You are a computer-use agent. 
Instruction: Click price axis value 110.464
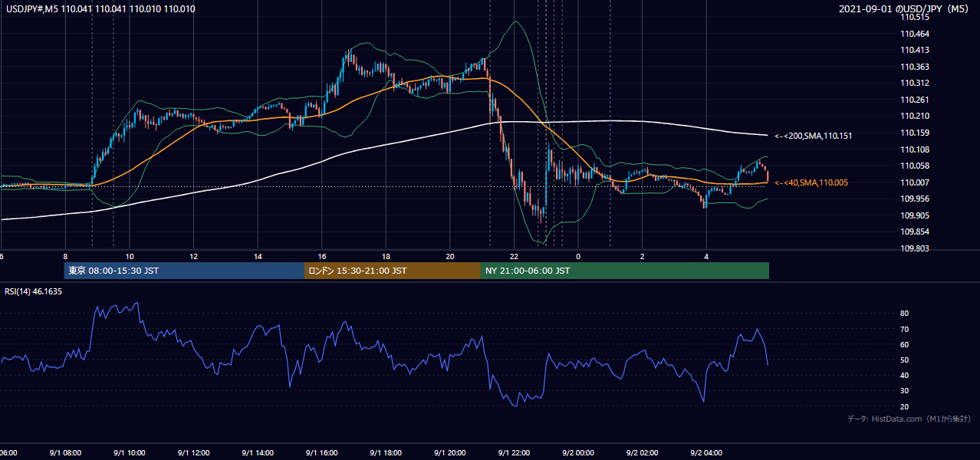click(x=916, y=34)
